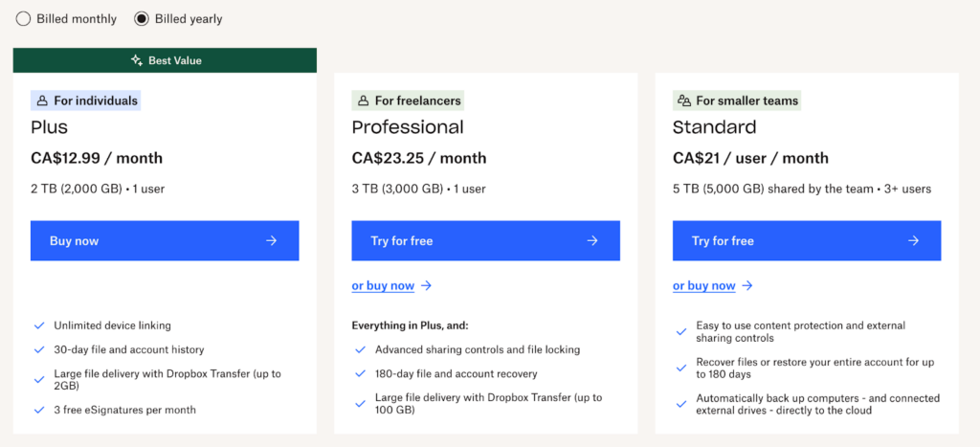
Task: Click checkmark next to Automatically back up computers
Action: pyautogui.click(x=681, y=405)
